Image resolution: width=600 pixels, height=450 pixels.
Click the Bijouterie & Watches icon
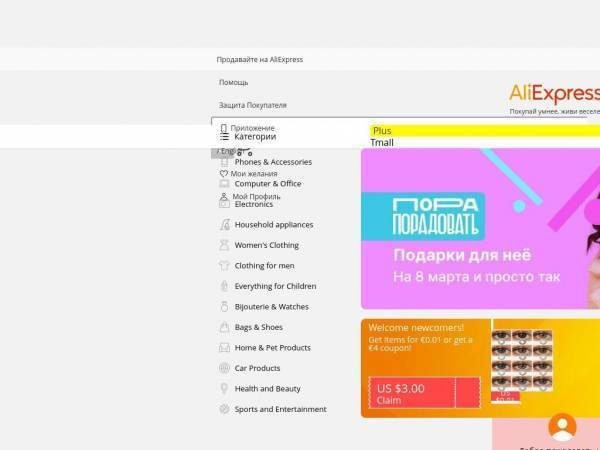pyautogui.click(x=225, y=307)
